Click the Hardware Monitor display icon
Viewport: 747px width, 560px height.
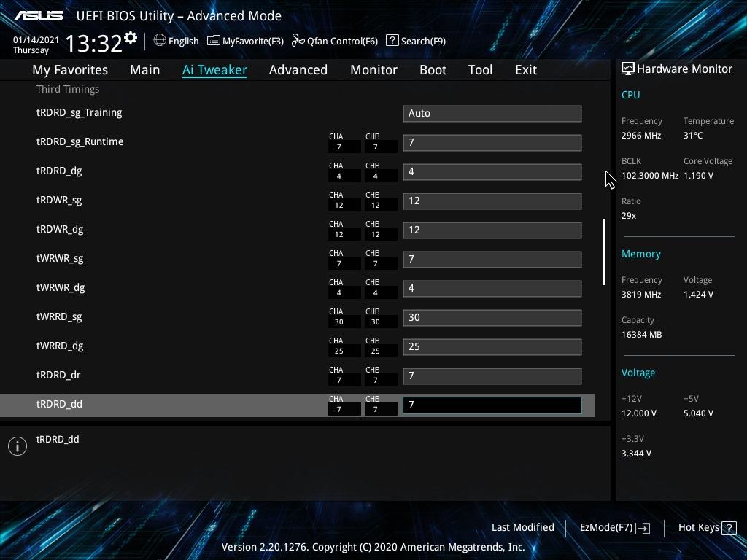tap(628, 69)
